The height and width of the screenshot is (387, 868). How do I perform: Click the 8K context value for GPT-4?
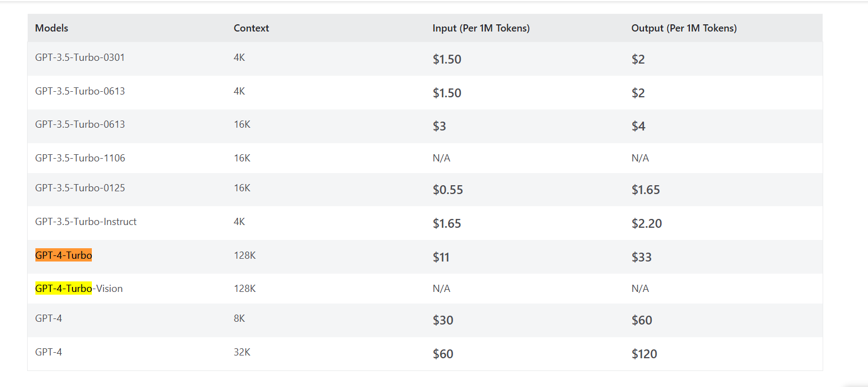(x=239, y=318)
